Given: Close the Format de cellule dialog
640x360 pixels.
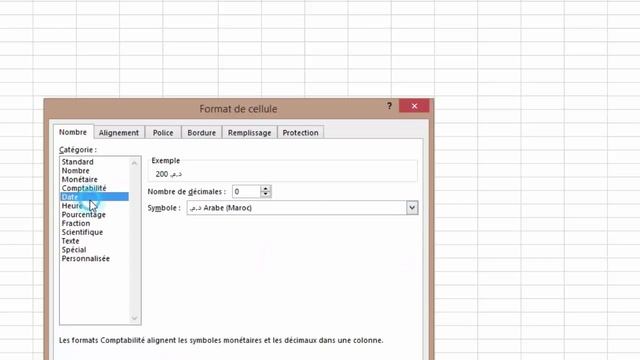Looking at the screenshot, I should [x=414, y=106].
